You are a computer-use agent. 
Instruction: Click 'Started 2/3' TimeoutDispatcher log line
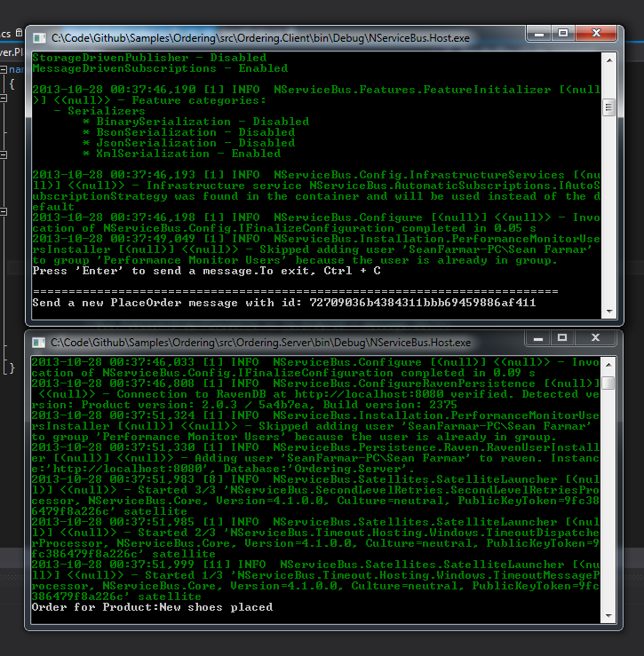coord(315,538)
